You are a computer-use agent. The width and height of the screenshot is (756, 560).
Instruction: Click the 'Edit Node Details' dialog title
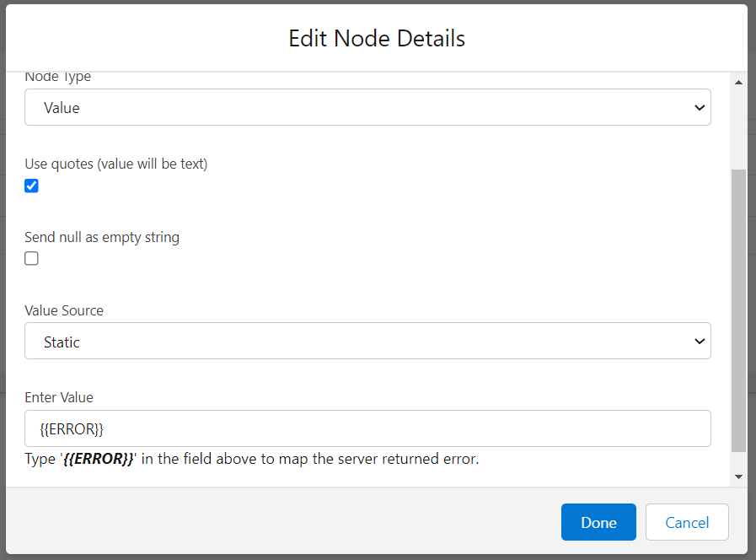[376, 38]
